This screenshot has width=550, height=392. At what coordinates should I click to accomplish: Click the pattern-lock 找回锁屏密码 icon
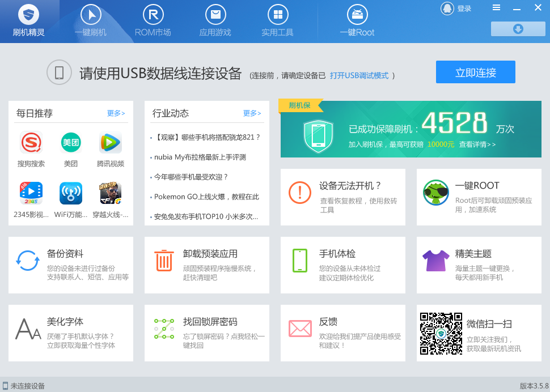[x=164, y=329]
